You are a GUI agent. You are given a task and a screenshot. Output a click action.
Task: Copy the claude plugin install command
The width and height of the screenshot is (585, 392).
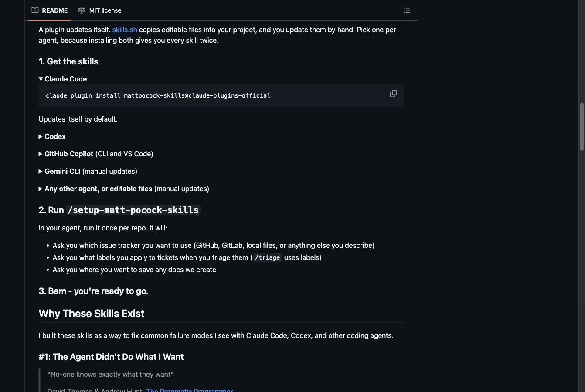393,94
